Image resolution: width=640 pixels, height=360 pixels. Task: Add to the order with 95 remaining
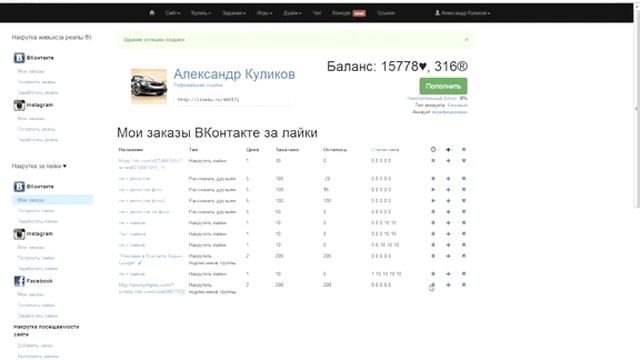(448, 189)
